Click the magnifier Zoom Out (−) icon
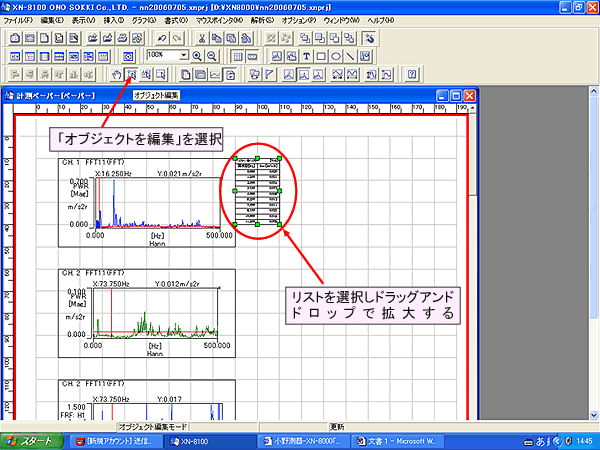The image size is (600, 450). click(x=212, y=56)
